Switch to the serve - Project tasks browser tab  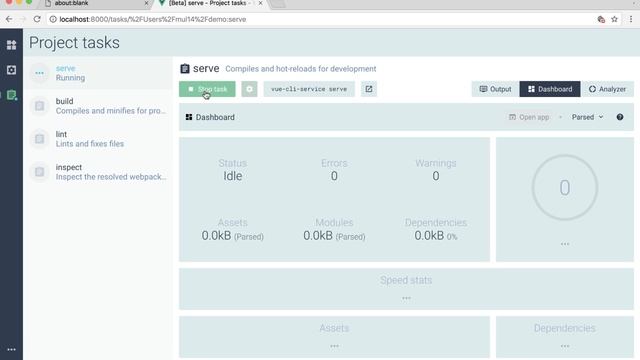210,3
